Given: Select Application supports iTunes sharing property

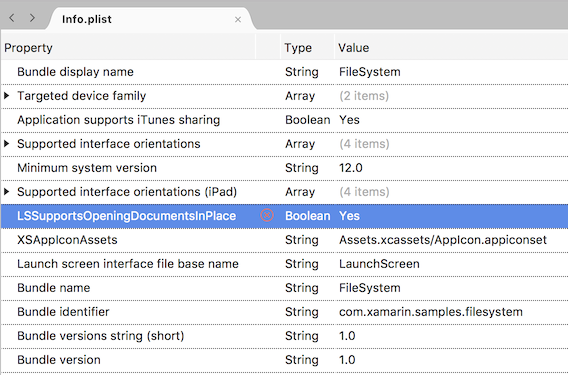Looking at the screenshot, I should coord(118,120).
